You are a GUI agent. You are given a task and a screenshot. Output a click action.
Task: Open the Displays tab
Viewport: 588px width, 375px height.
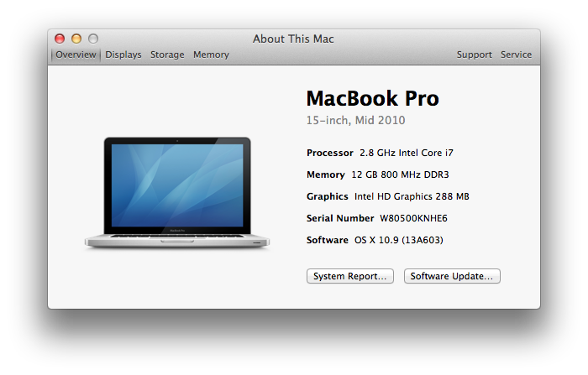point(123,55)
